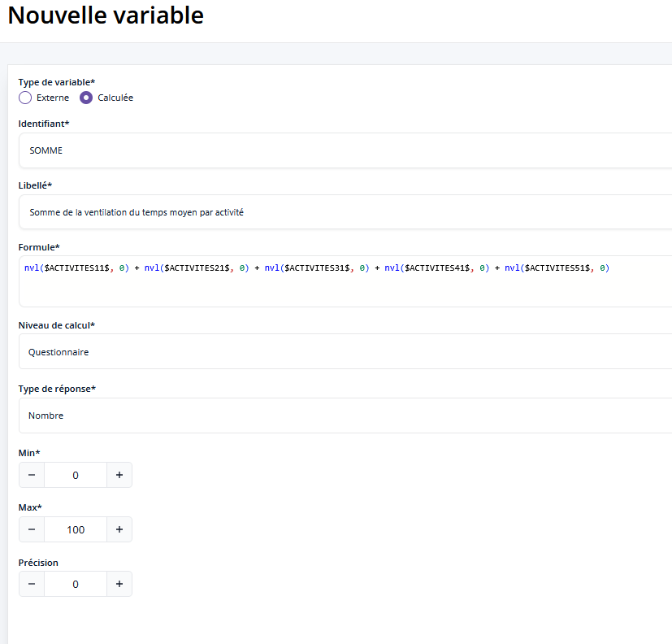Image resolution: width=672 pixels, height=644 pixels.
Task: Raise Précision using the plus button
Action: [x=119, y=584]
